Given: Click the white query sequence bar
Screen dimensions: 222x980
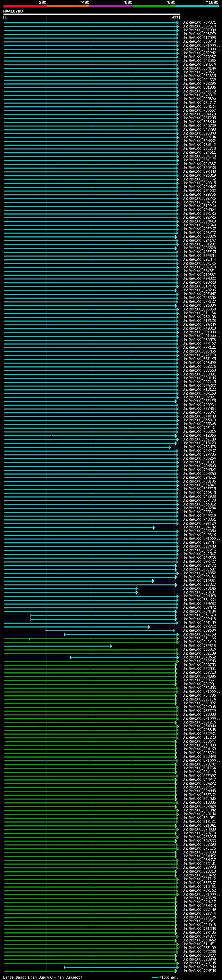Looking at the screenshot, I should click(92, 15).
